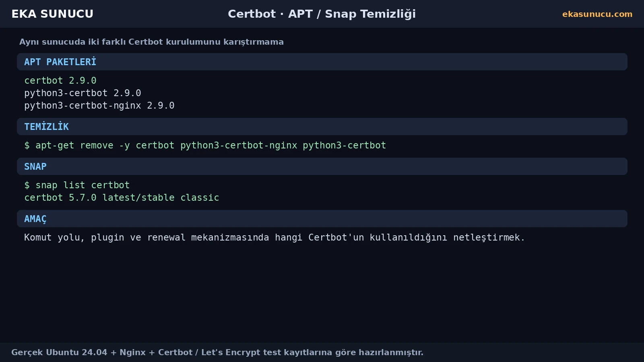Click the dollar prompt before snap list
644x362 pixels.
point(27,185)
